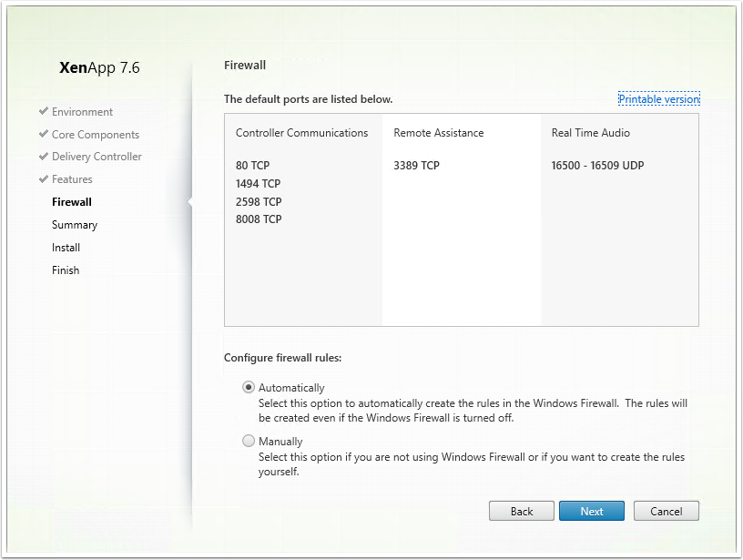This screenshot has height=560, width=743.
Task: Click the 1494 TCP port entry
Action: 259,183
